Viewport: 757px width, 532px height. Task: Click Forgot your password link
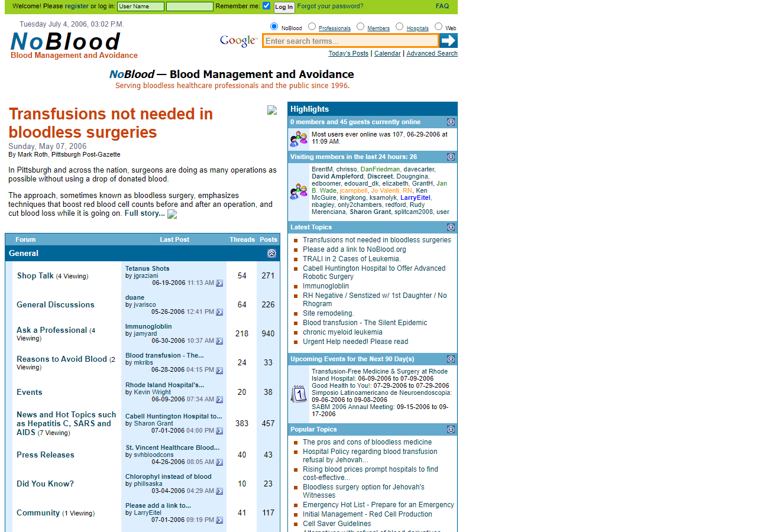tap(331, 7)
